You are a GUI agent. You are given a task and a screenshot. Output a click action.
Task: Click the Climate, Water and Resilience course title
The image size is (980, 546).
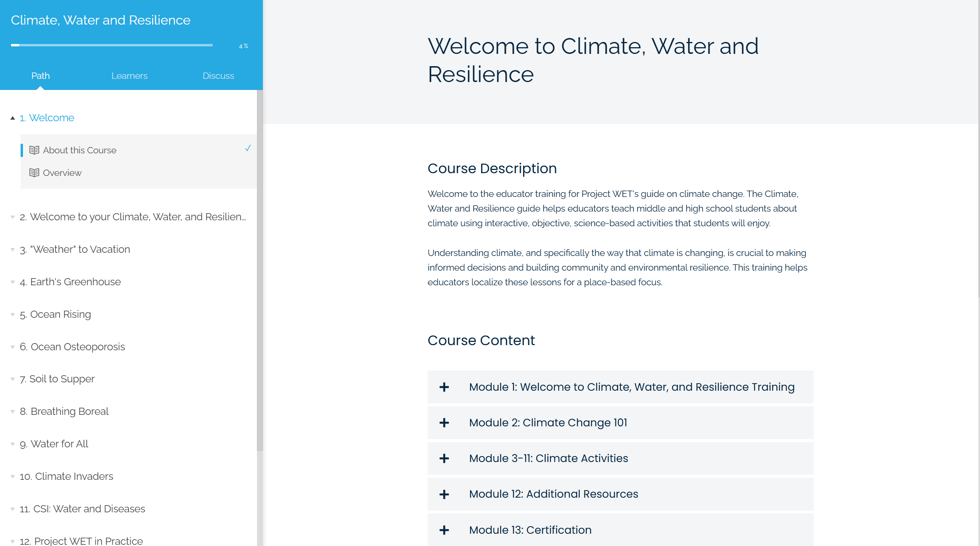tap(101, 20)
